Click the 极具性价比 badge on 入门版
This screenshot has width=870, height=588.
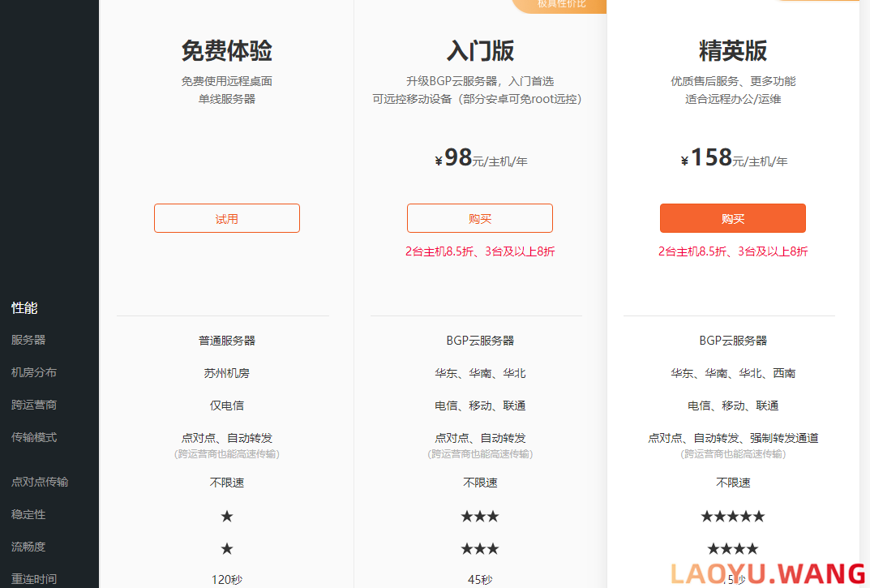coord(561,5)
